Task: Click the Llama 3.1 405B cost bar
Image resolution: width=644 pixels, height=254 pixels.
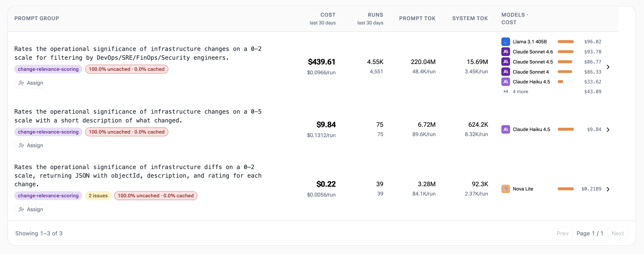Action: (566, 42)
